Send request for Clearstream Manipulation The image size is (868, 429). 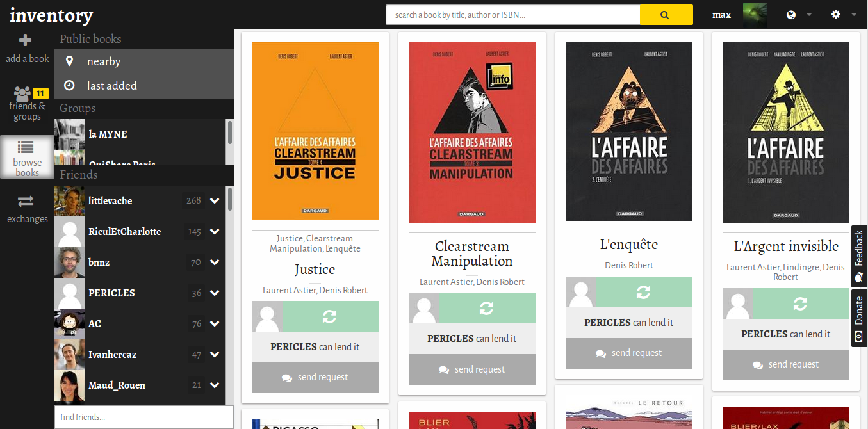click(472, 369)
